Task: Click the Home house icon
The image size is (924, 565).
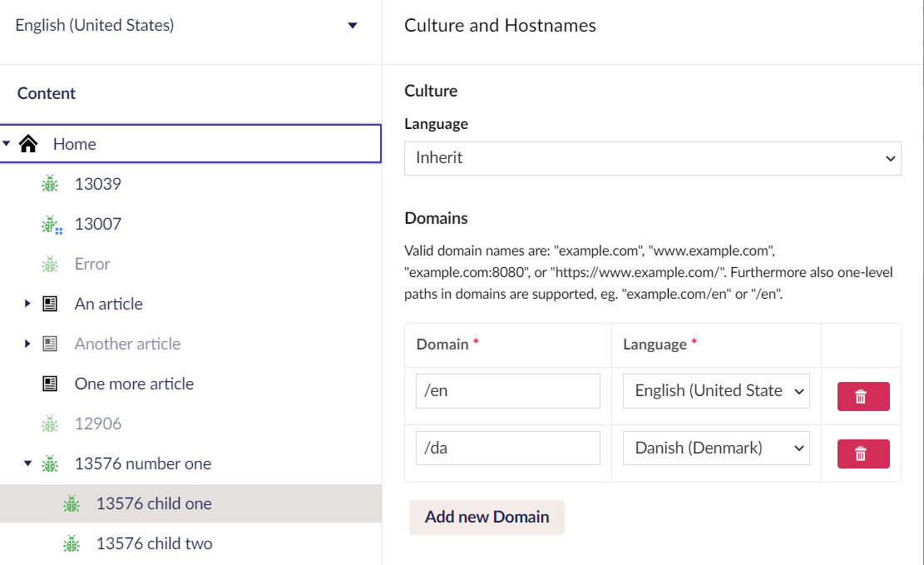Action: click(28, 144)
